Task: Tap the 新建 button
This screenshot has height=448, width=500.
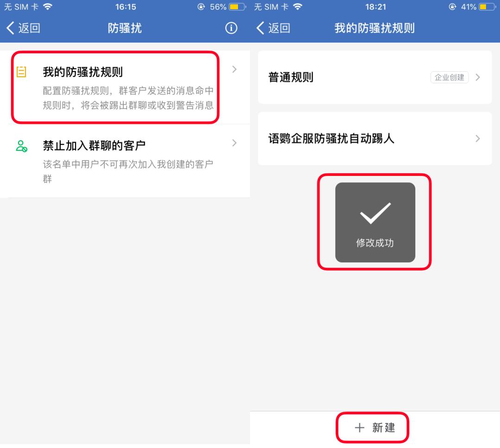Action: point(375,428)
